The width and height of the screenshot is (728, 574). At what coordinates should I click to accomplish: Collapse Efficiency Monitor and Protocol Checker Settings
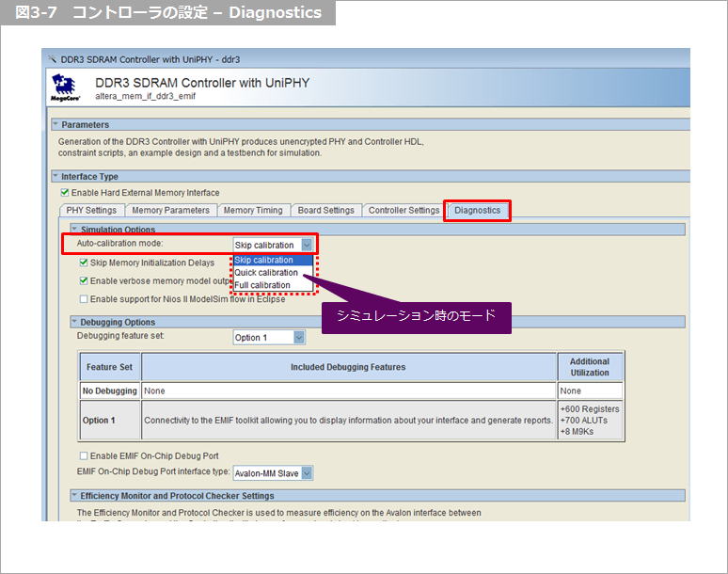point(74,495)
